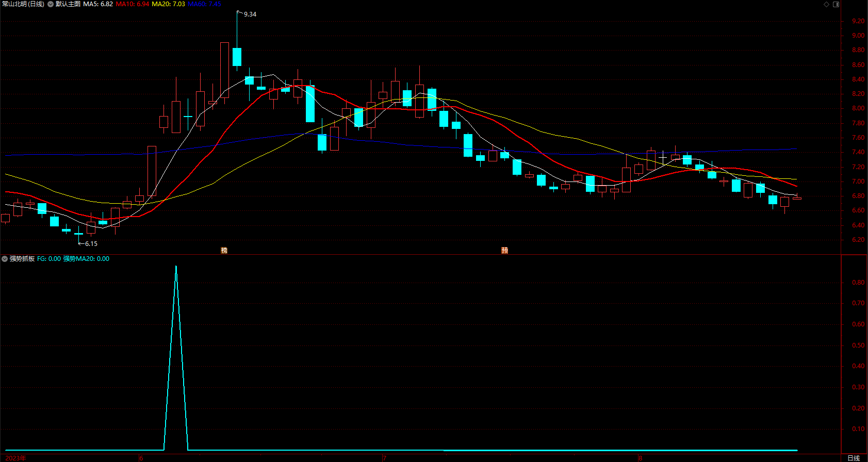This screenshot has width=868, height=462.
Task: Select the MA5: 6.82 indicator label
Action: [x=98, y=4]
